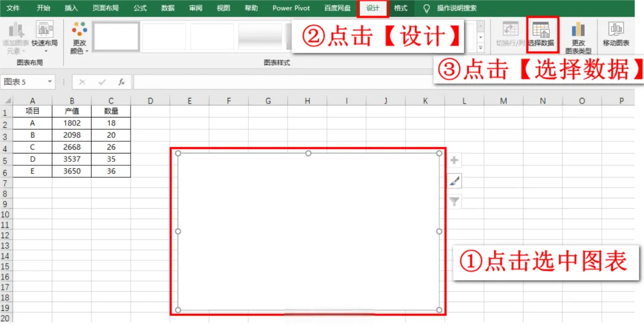
Task: Click the cell with value 2668
Action: tap(72, 147)
